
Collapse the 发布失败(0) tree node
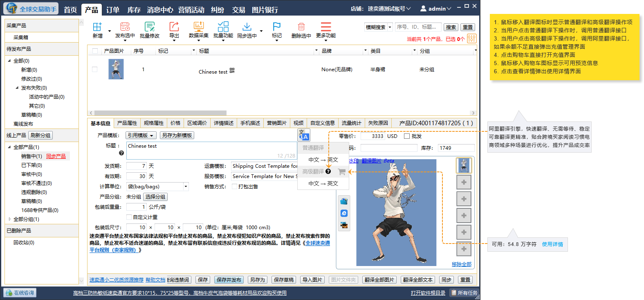pyautogui.click(x=17, y=88)
